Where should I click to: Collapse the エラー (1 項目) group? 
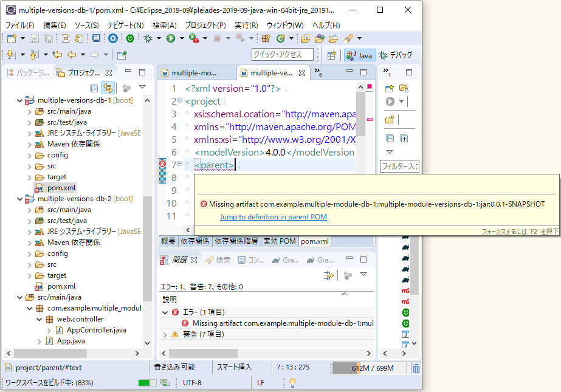click(x=165, y=312)
